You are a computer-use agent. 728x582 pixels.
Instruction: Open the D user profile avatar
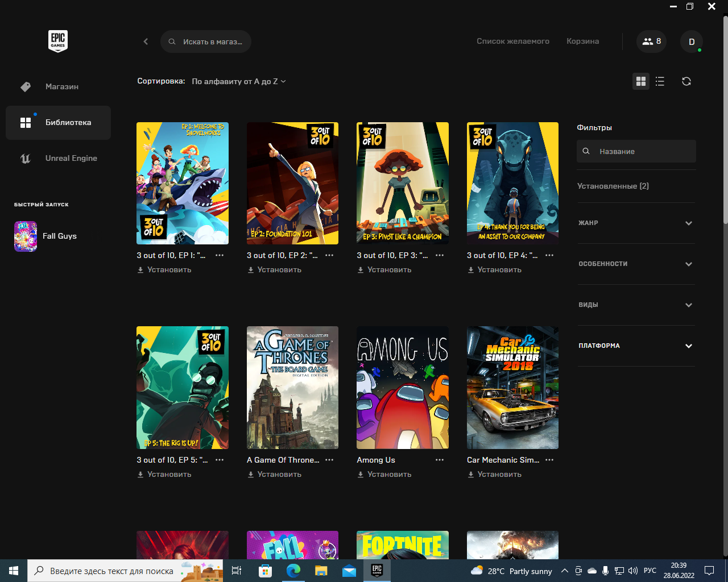coord(692,41)
